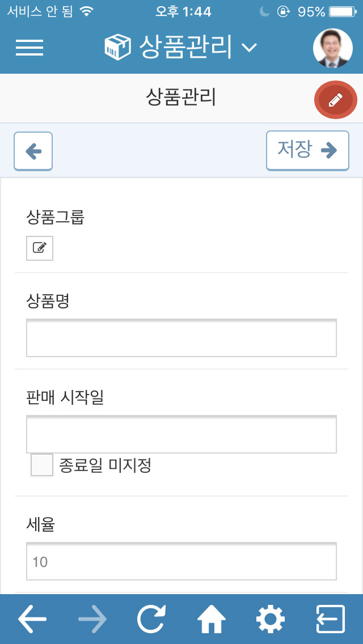Tap the logout icon in bottom bar
The image size is (363, 644).
(330, 619)
